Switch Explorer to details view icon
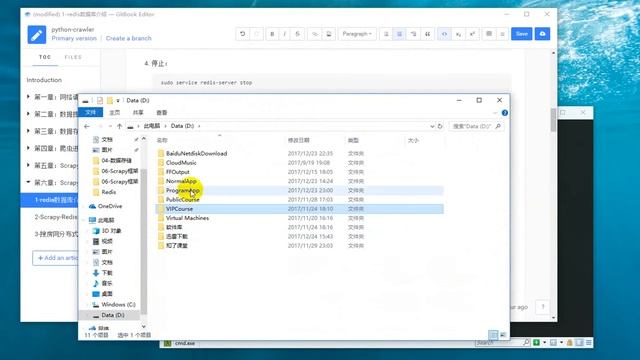The width and height of the screenshot is (640, 360). [493, 335]
